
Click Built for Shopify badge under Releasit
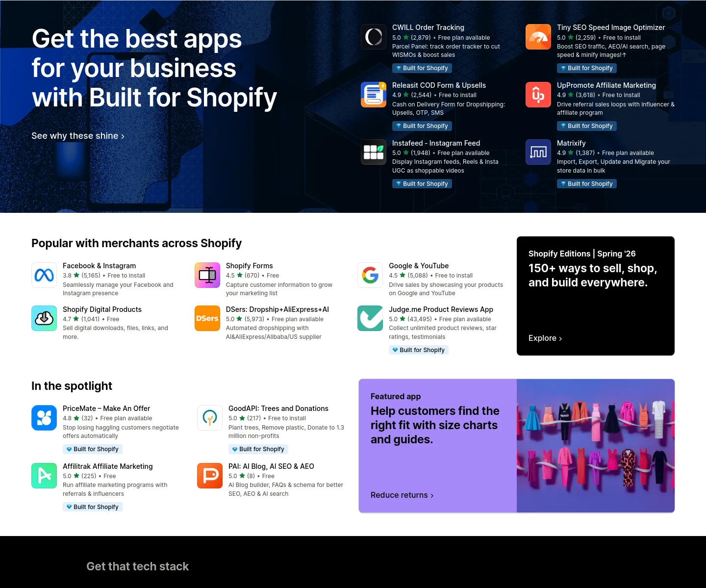click(x=422, y=126)
